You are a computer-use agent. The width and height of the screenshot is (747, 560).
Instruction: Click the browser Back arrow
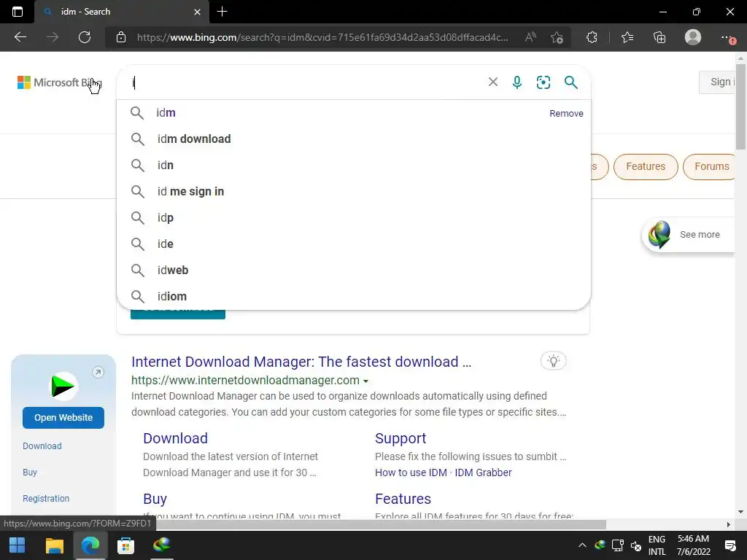tap(20, 37)
